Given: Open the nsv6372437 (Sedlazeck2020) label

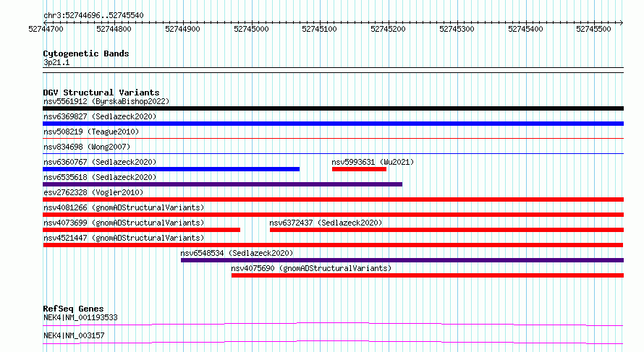Looking at the screenshot, I should pyautogui.click(x=326, y=223).
